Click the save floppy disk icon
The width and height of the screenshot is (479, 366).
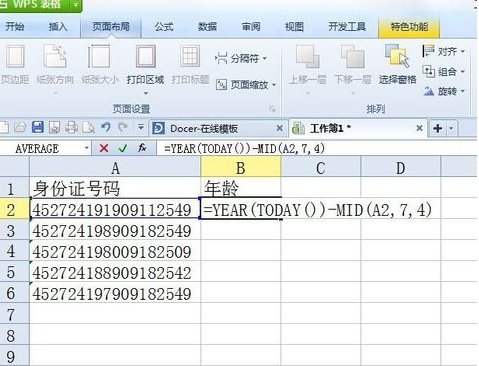pos(38,128)
